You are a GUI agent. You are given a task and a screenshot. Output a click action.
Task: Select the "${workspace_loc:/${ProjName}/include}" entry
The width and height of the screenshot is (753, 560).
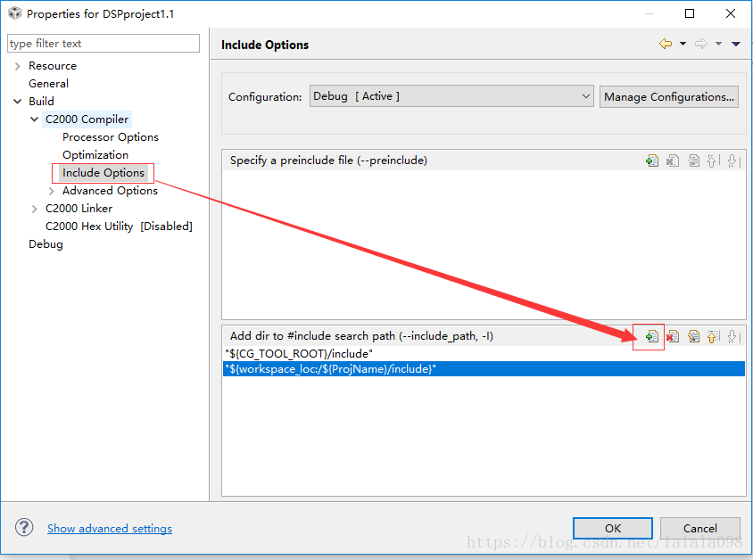484,369
